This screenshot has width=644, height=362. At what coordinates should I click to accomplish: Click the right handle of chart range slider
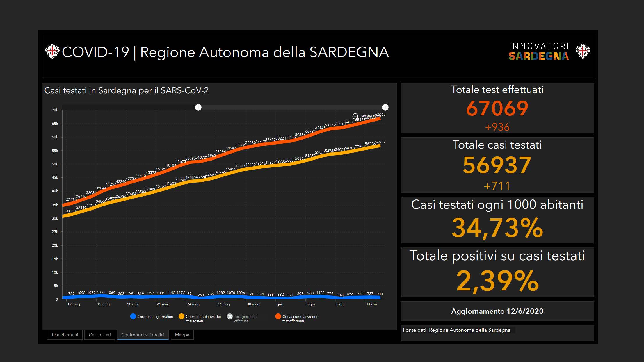click(385, 108)
